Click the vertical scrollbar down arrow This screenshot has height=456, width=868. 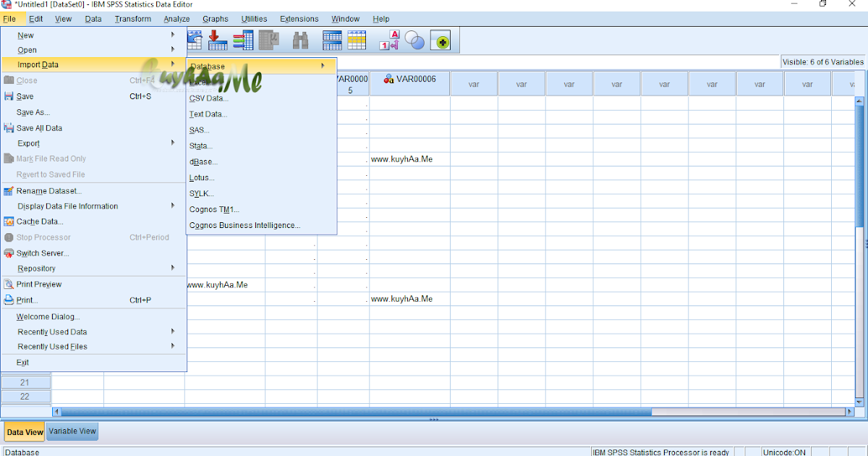coord(860,401)
